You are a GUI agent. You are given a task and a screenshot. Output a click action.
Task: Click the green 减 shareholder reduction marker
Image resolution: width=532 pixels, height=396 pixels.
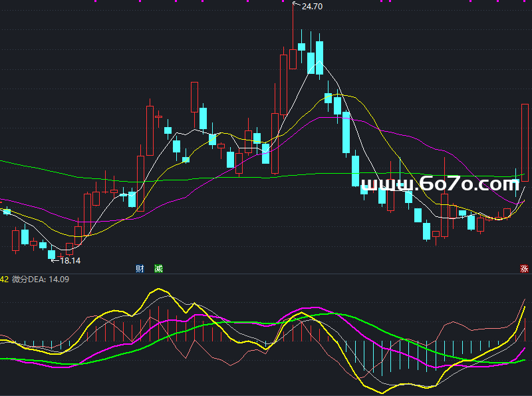tap(158, 269)
